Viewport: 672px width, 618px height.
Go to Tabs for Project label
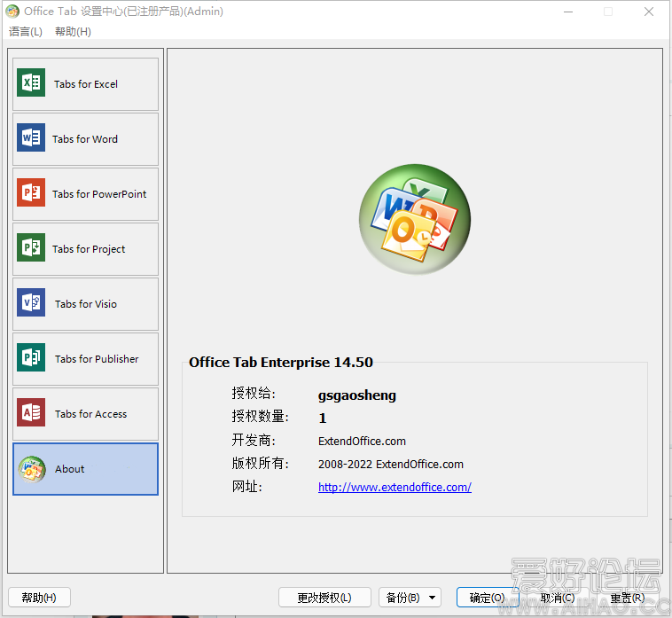(89, 249)
